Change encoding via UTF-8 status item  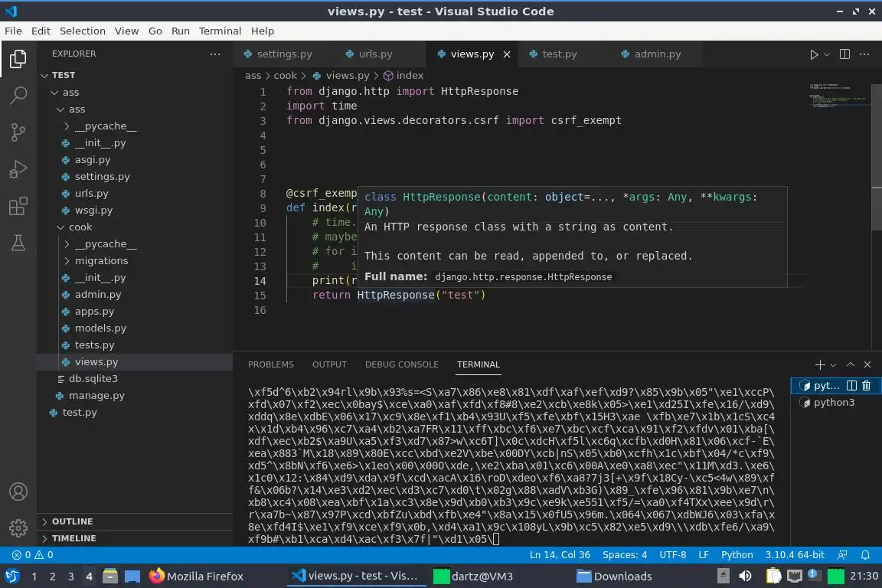pos(672,555)
